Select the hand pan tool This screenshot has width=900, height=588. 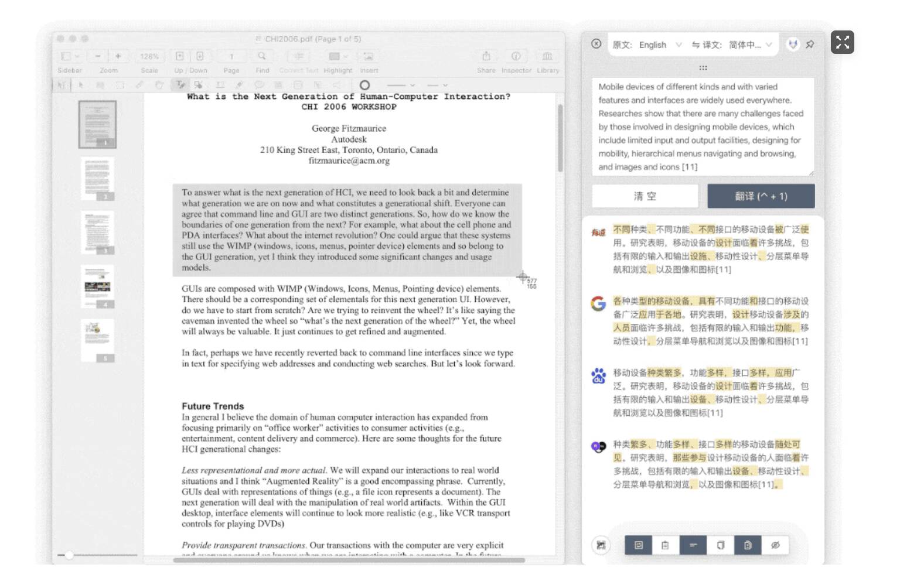point(159,85)
